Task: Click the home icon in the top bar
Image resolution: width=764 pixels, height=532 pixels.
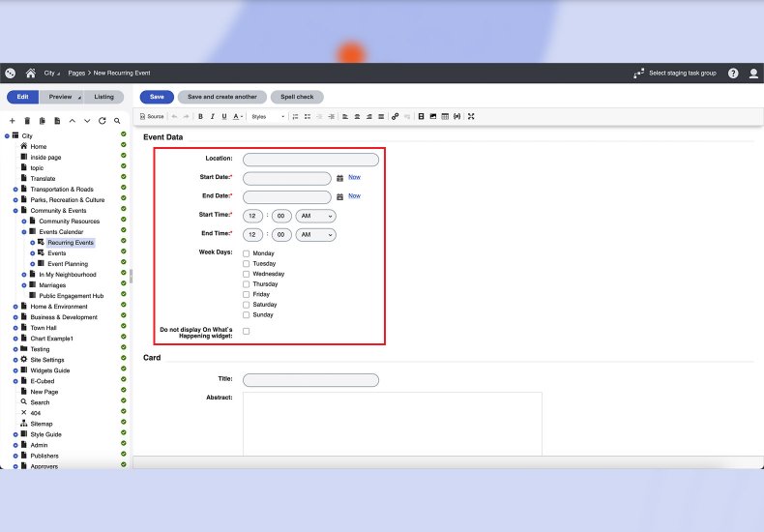Action: [x=31, y=73]
